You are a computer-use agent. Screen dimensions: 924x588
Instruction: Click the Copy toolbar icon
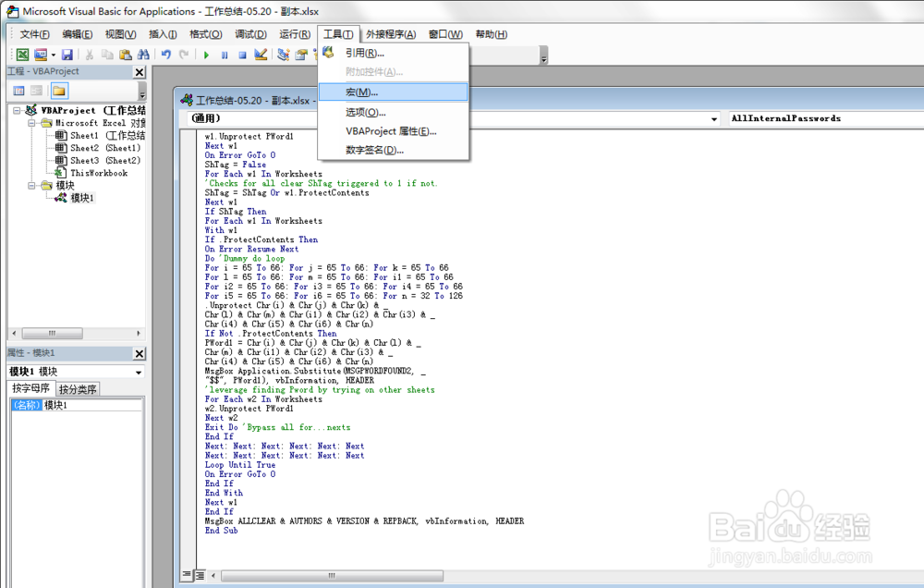pyautogui.click(x=107, y=55)
